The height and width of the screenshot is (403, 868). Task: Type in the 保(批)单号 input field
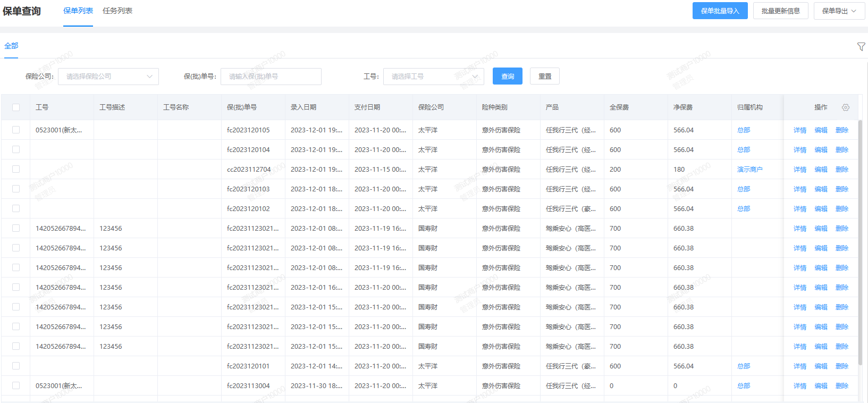[x=271, y=77]
